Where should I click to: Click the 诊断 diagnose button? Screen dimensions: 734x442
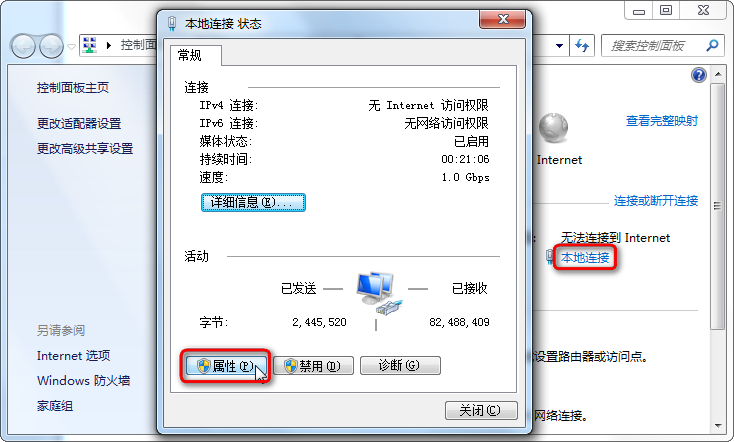click(400, 365)
